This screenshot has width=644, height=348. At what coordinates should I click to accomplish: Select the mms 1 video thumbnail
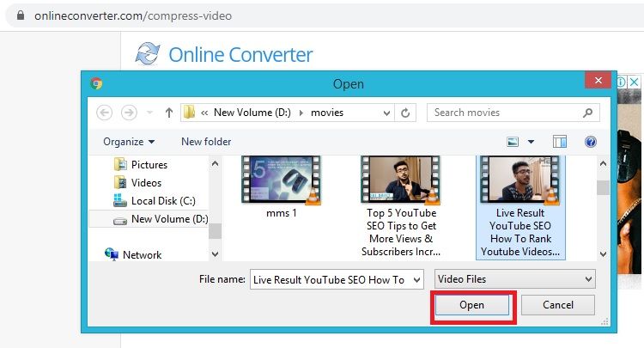pyautogui.click(x=282, y=180)
